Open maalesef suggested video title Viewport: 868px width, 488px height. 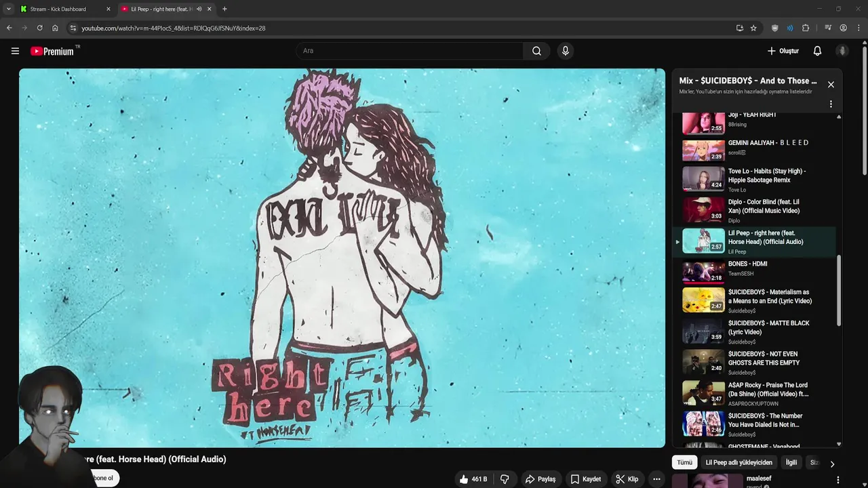point(759,479)
